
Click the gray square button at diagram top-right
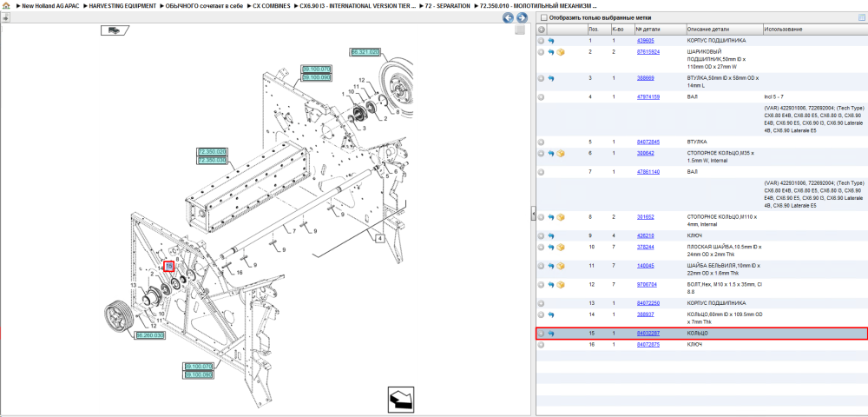point(519,30)
